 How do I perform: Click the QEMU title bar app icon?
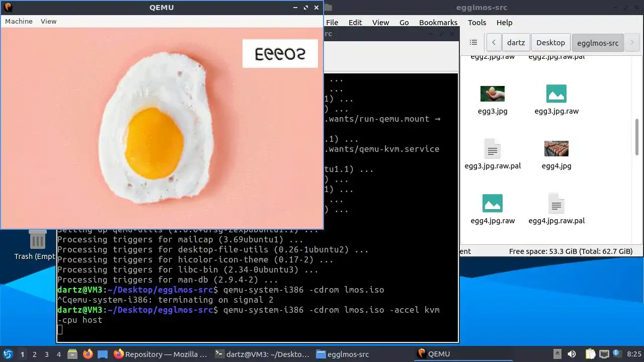(8, 8)
